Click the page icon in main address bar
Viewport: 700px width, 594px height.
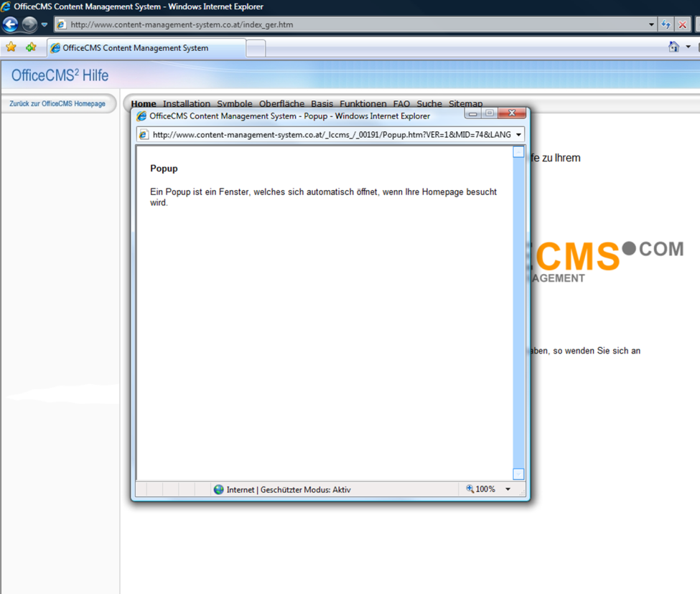(61, 24)
